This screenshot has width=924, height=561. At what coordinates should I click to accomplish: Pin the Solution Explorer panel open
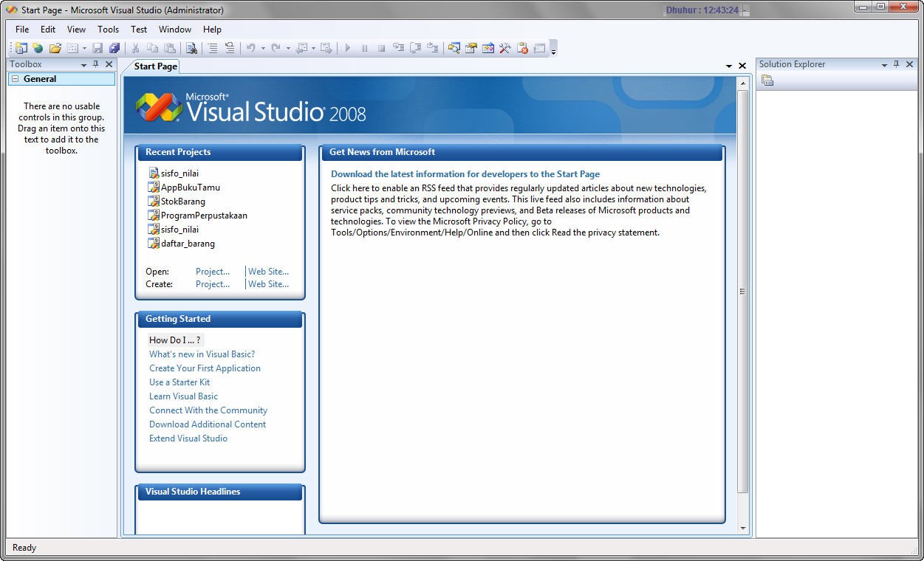pyautogui.click(x=897, y=64)
